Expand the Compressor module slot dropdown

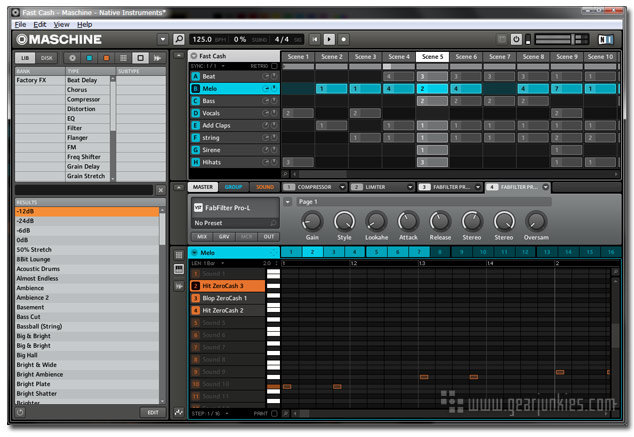342,187
